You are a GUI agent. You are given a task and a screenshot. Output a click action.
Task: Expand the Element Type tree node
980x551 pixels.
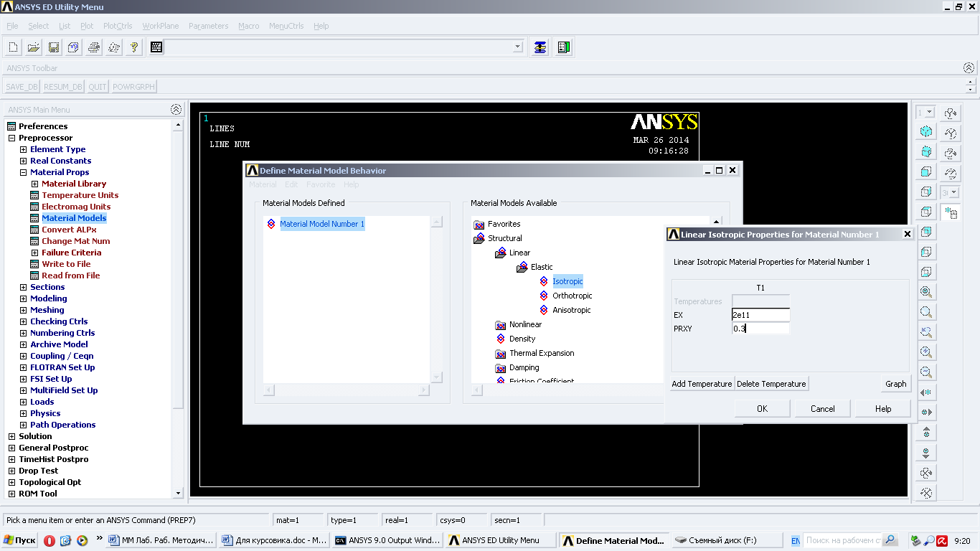(23, 149)
